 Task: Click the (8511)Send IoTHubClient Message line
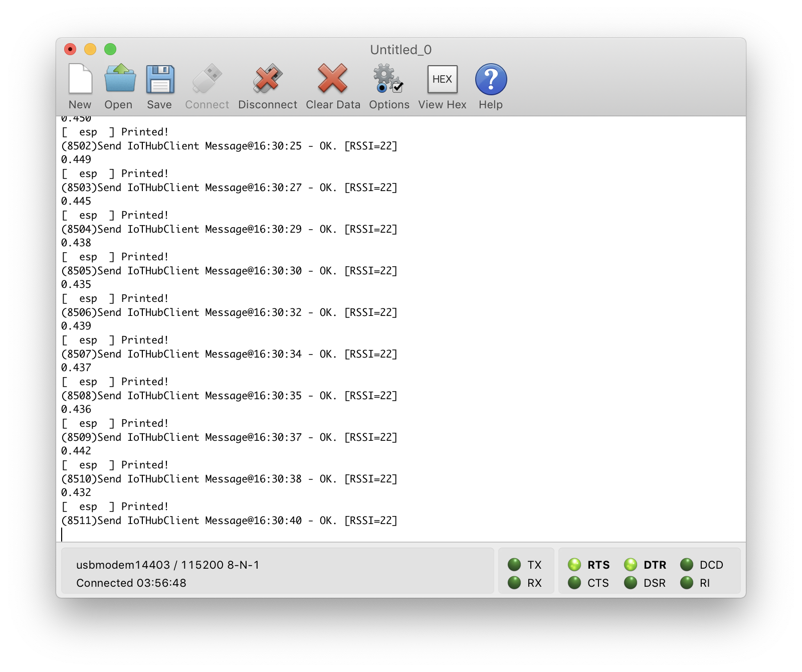229,521
